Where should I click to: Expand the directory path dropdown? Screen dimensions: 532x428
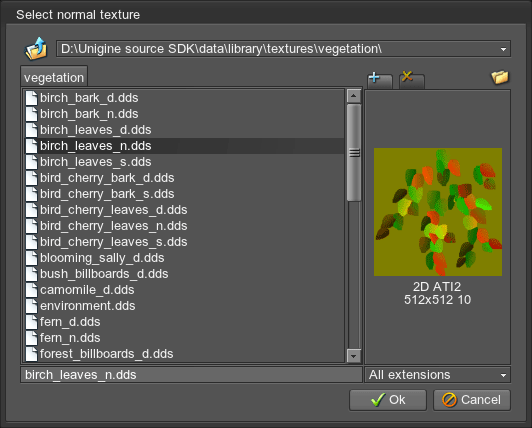click(x=503, y=49)
